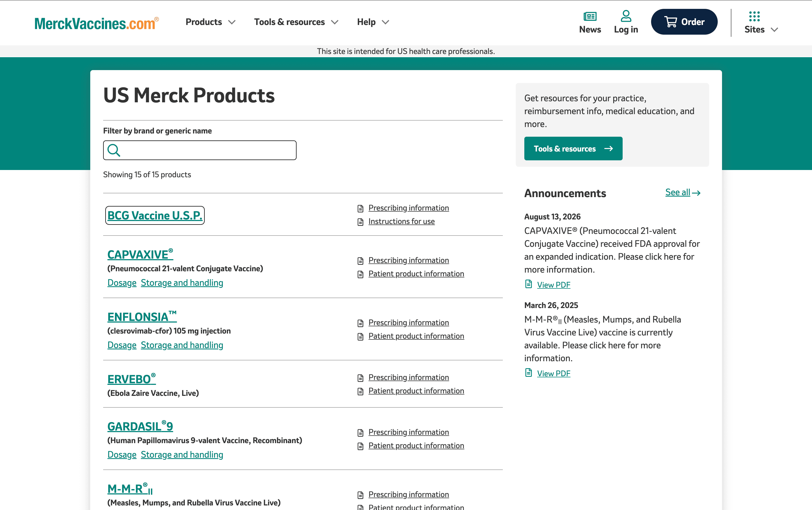Open GARDASIL 9 Storage and handling link
This screenshot has width=812, height=510.
click(182, 455)
